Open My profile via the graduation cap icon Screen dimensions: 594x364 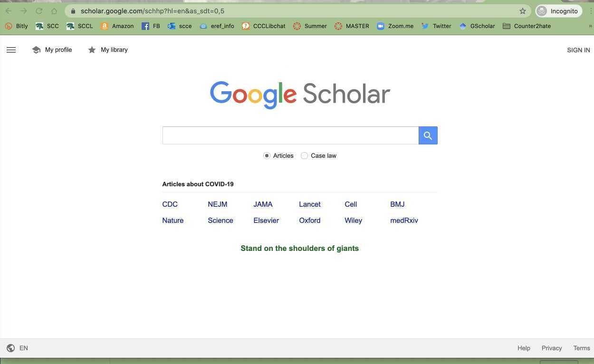pos(37,49)
